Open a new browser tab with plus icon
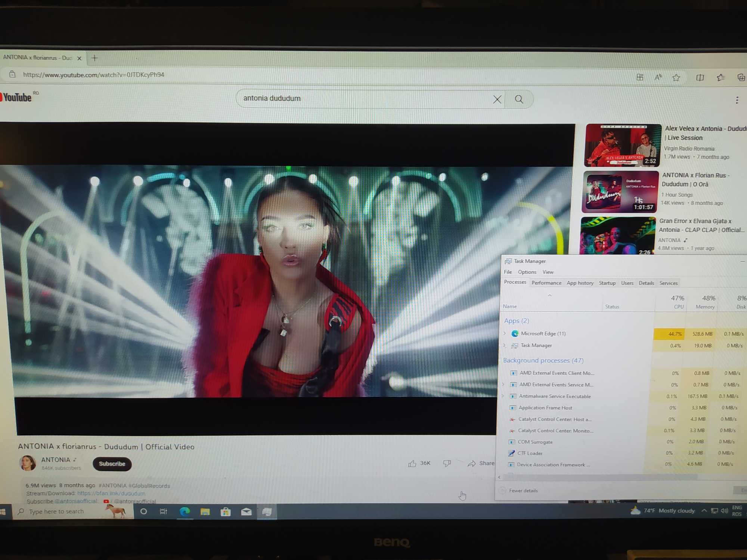Image resolution: width=747 pixels, height=560 pixels. coord(94,58)
